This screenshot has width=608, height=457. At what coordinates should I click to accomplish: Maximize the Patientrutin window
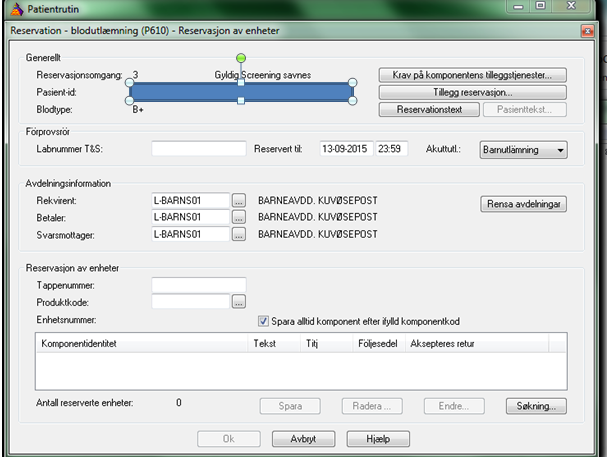tap(541, 6)
